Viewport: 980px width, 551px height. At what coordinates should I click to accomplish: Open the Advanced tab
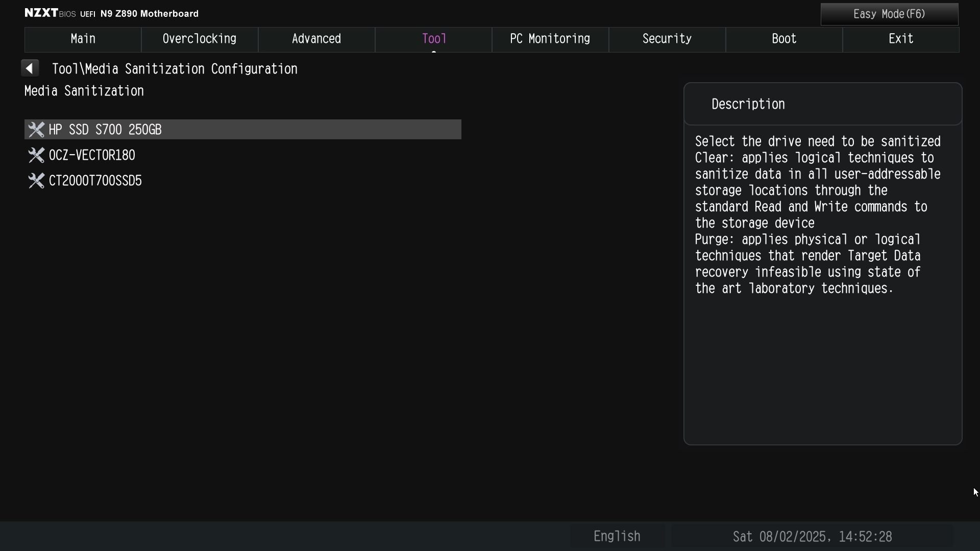[x=316, y=39]
